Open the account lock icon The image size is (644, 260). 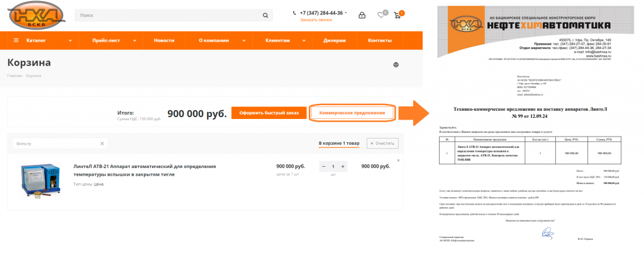(x=362, y=15)
